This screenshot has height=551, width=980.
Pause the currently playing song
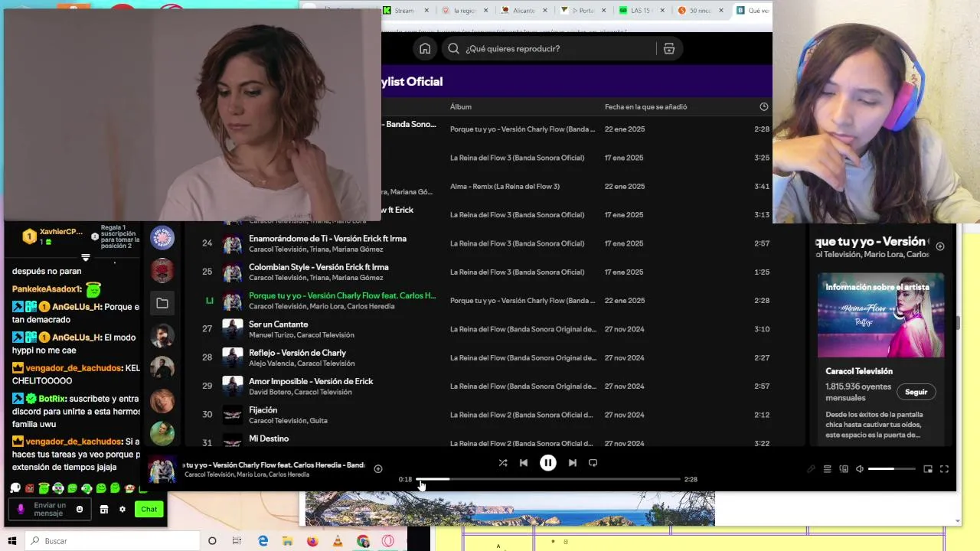(x=548, y=463)
